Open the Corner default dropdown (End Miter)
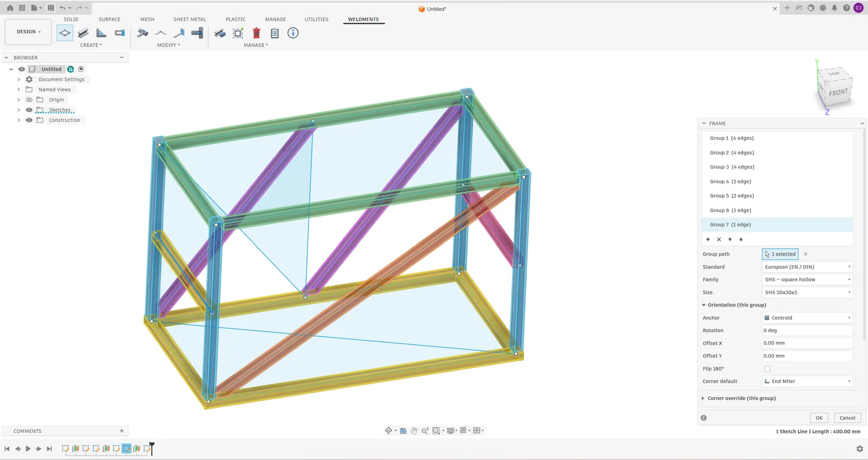Viewport: 868px width, 460px height. (x=807, y=381)
